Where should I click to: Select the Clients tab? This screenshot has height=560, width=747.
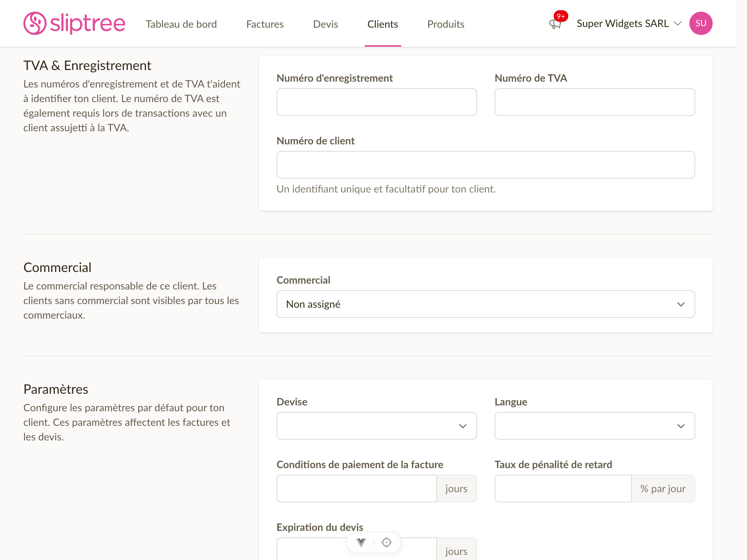383,24
